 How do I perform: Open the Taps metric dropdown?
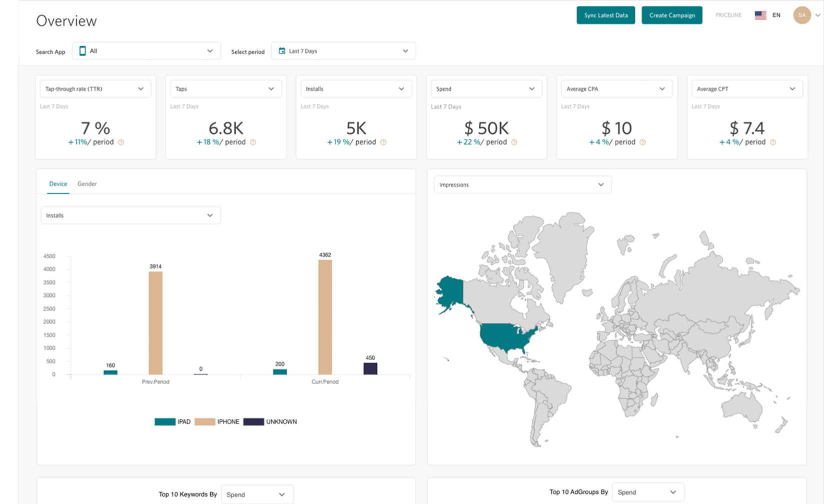tap(226, 89)
